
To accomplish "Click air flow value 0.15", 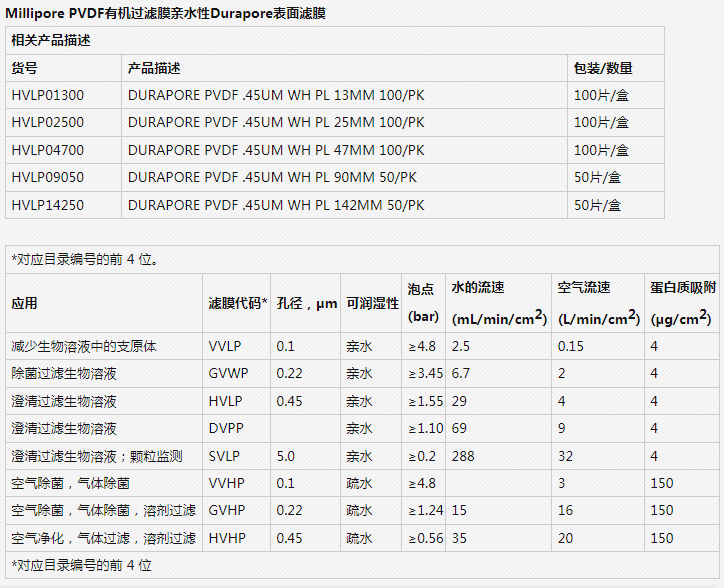I will pyautogui.click(x=570, y=346).
